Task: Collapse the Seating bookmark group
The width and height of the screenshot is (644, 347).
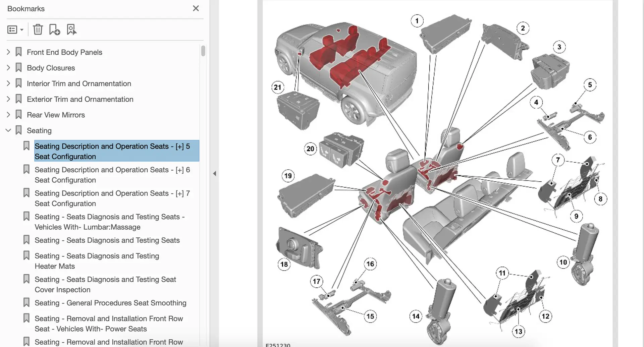Action: pyautogui.click(x=8, y=130)
